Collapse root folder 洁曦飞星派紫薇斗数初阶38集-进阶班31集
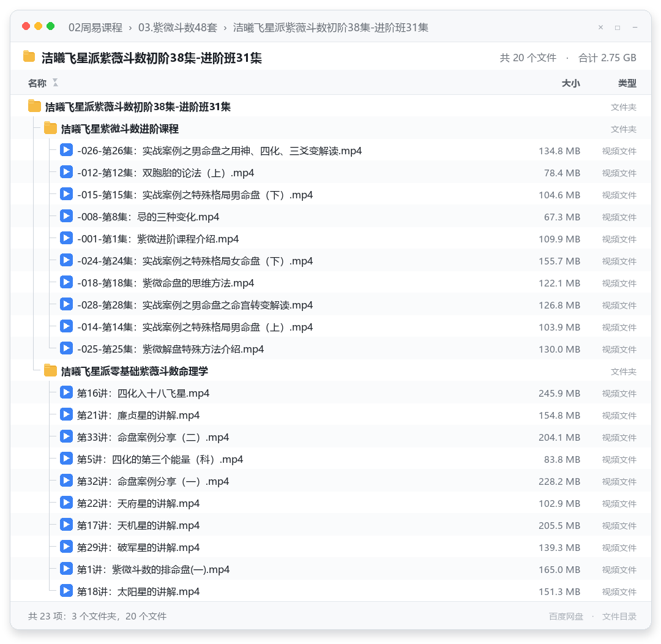The width and height of the screenshot is (661, 644). 138,107
